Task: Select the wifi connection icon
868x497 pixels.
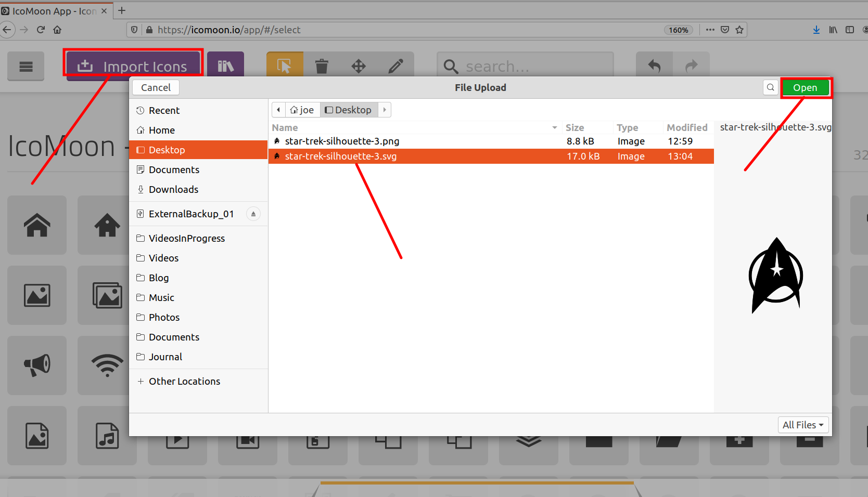Action: (x=107, y=365)
